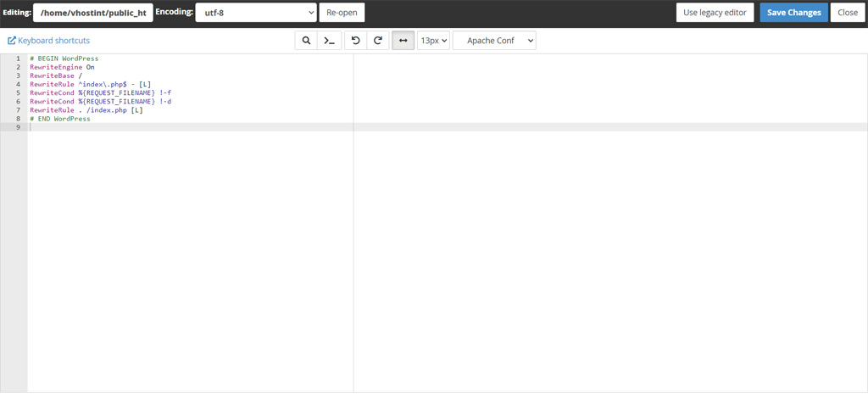Open the utf-8 encoding dropdown
868x402 pixels.
[256, 12]
